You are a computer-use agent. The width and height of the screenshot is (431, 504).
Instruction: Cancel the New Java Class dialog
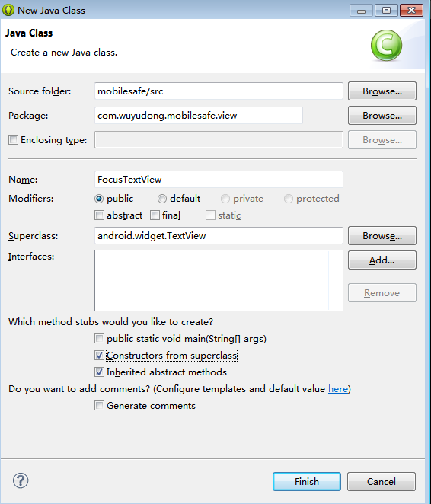pyautogui.click(x=382, y=481)
